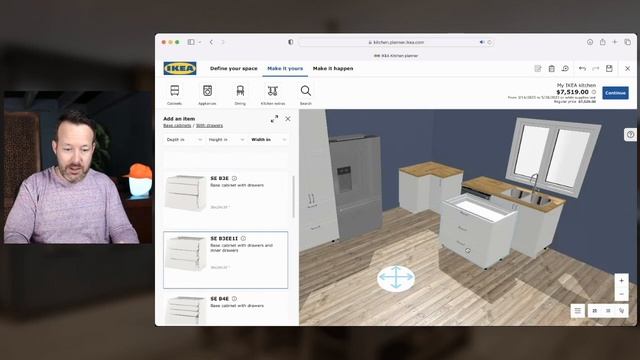Open the Depth in dropdown
This screenshot has height=360, width=640.
(184, 140)
